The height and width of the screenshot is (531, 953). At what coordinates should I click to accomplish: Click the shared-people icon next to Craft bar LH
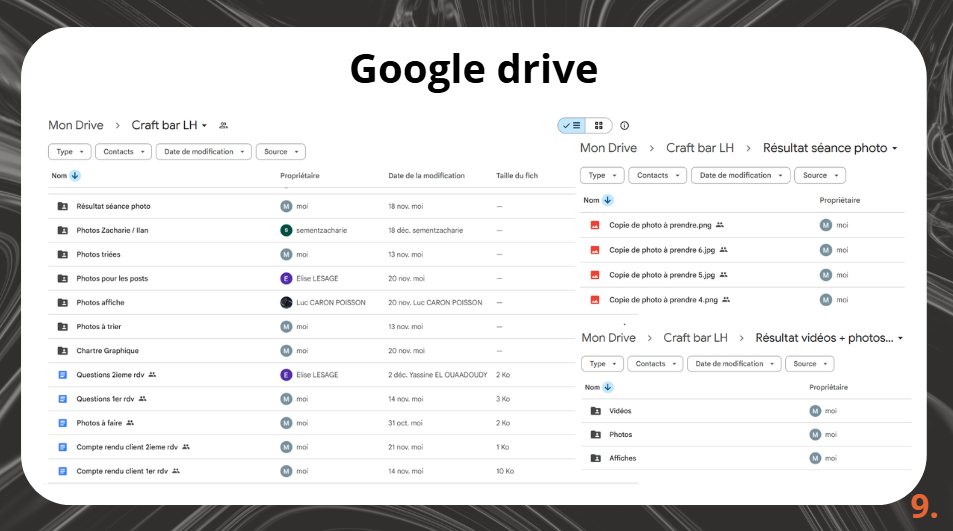223,126
